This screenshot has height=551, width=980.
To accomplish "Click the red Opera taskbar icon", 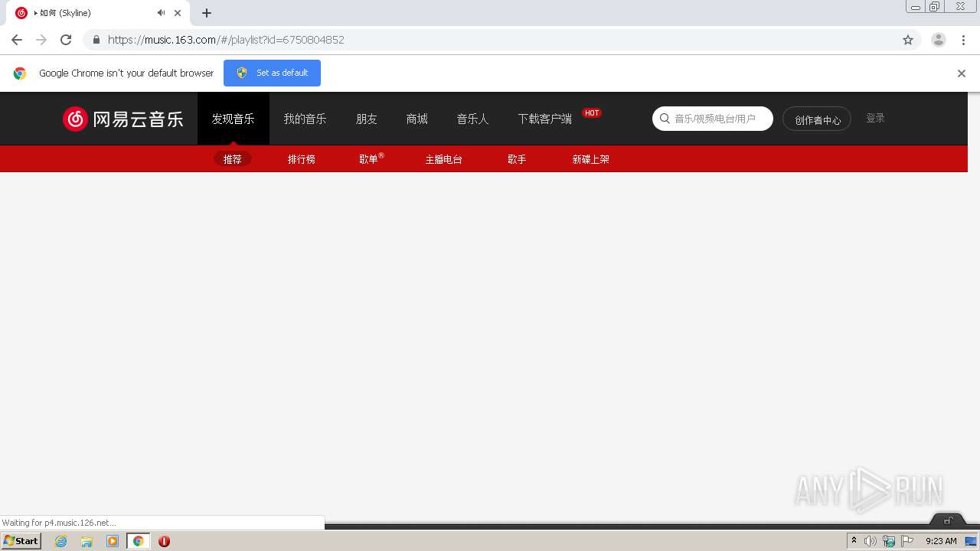I will 164,541.
